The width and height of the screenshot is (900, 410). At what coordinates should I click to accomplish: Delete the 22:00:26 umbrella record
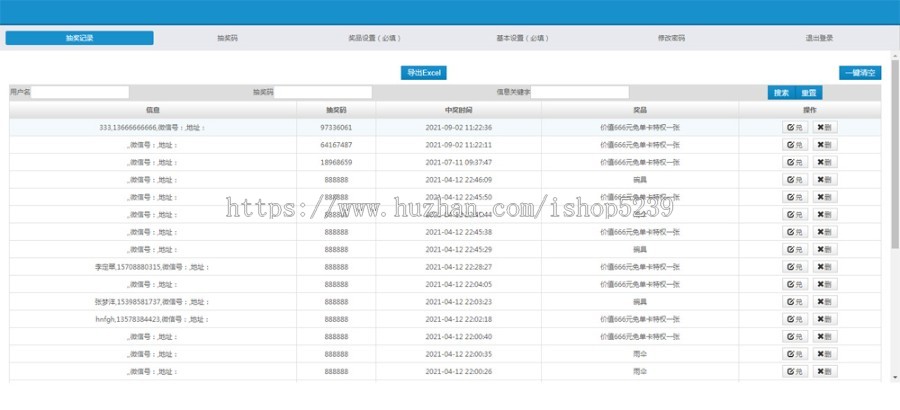[825, 372]
